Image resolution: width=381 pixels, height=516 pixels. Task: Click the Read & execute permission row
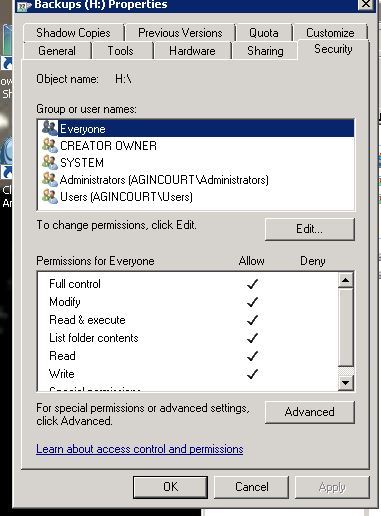click(x=187, y=320)
